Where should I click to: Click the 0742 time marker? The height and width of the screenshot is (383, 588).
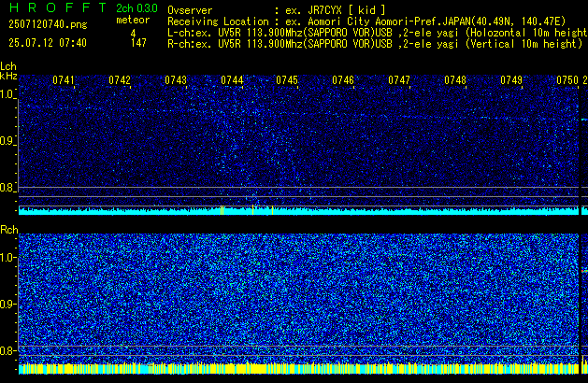120,80
